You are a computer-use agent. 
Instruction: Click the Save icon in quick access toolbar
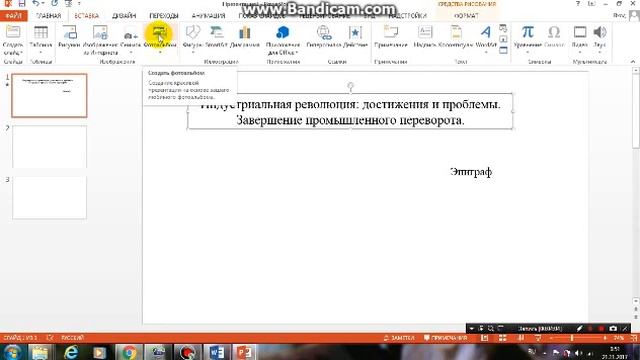click(x=22, y=3)
